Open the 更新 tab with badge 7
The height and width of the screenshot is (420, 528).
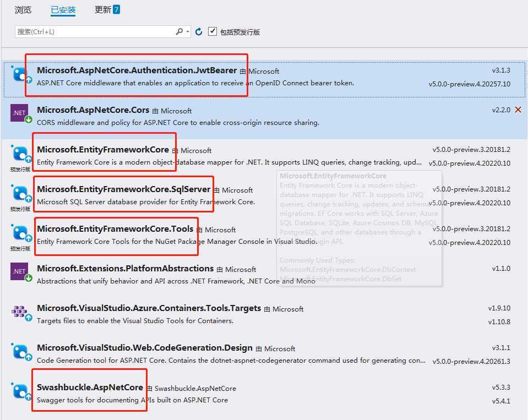[x=107, y=9]
